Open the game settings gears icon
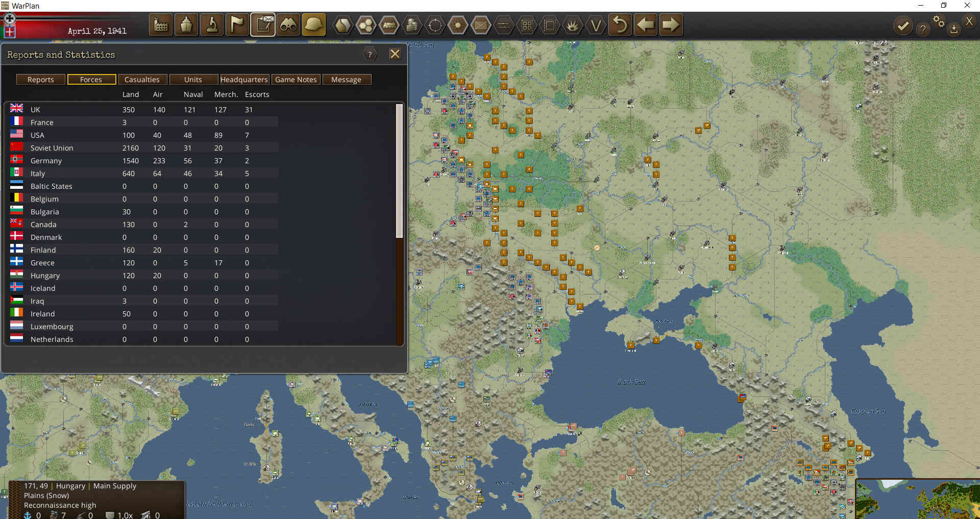 point(939,21)
